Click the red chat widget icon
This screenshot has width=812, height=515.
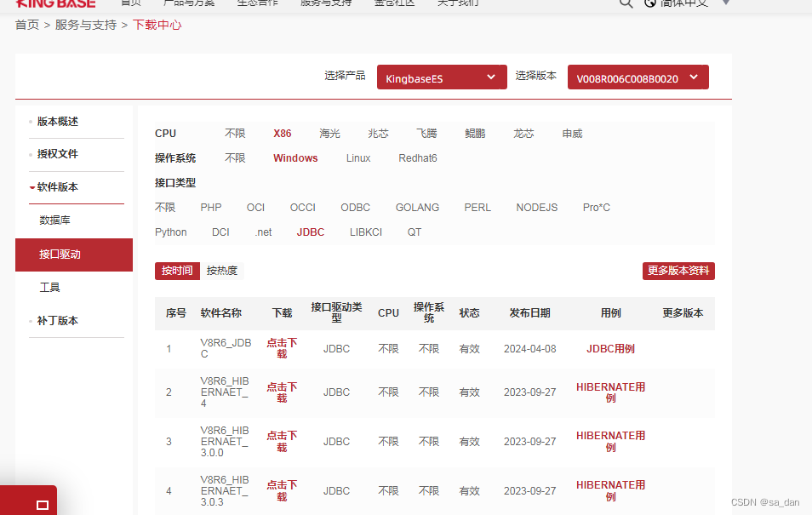click(43, 505)
